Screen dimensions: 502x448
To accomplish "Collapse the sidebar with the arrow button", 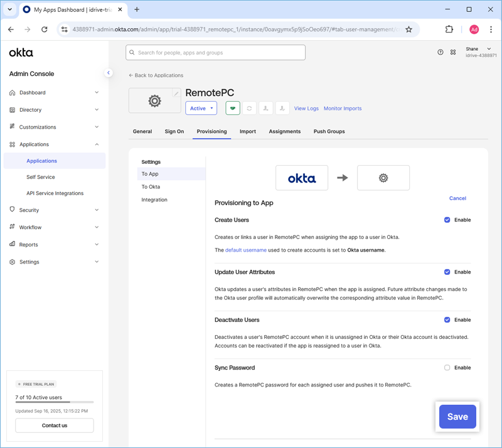I will [x=108, y=73].
